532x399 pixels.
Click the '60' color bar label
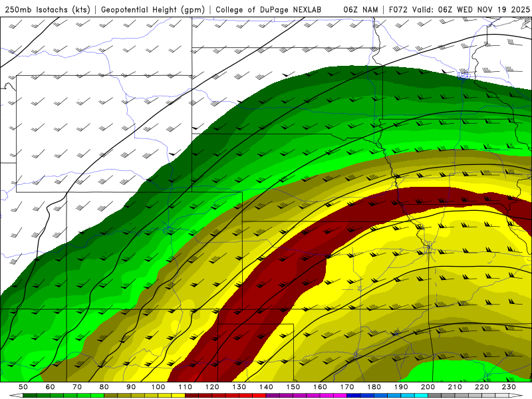(51, 387)
